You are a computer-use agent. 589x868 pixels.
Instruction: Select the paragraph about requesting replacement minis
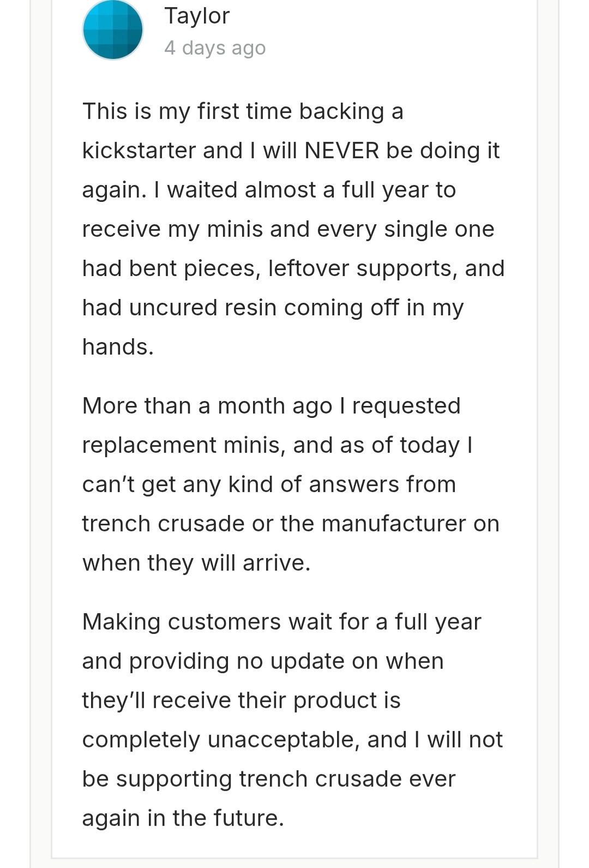pos(291,484)
